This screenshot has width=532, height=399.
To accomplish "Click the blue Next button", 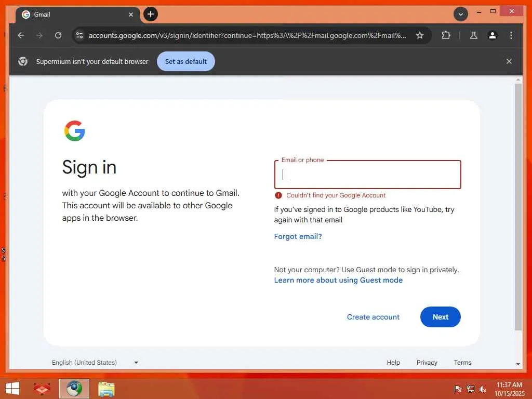I will point(441,317).
